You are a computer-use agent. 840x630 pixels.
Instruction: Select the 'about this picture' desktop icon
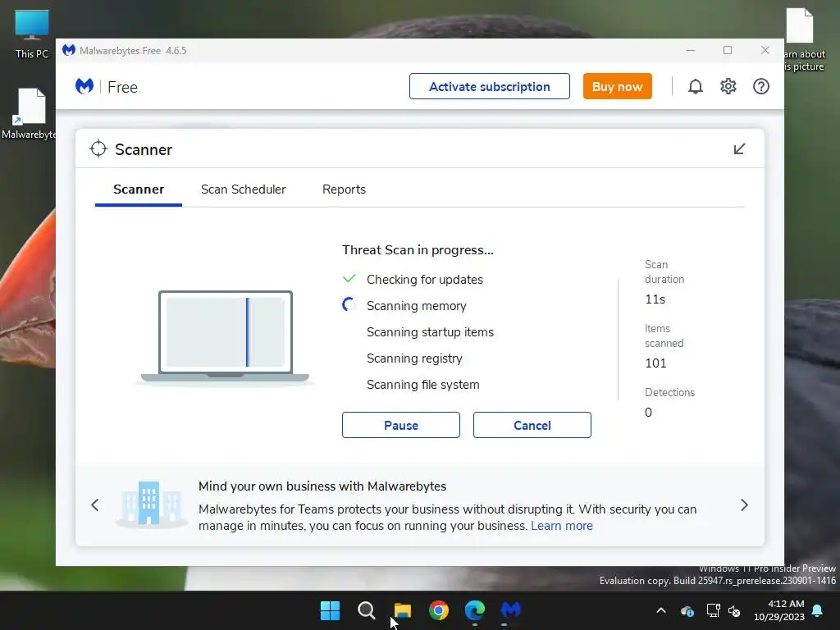tap(804, 40)
